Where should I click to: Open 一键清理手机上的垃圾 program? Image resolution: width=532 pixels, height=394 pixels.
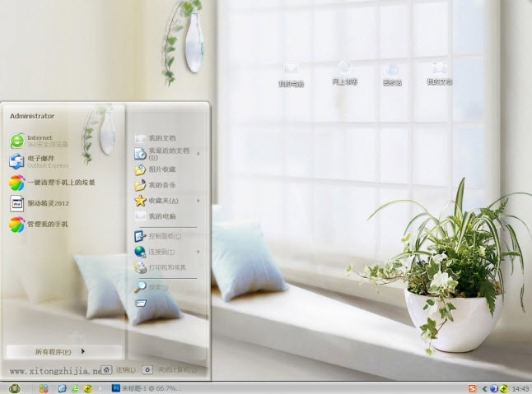[x=52, y=183]
